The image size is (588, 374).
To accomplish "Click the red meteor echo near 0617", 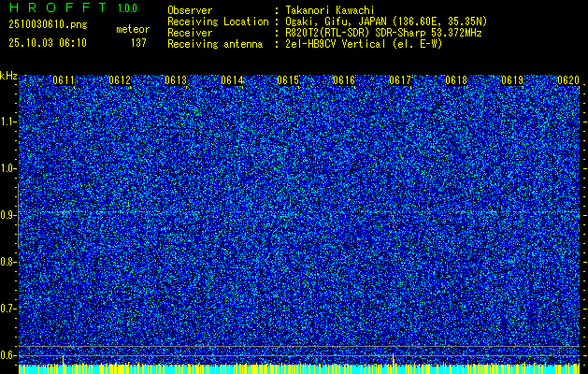I will coord(393,225).
